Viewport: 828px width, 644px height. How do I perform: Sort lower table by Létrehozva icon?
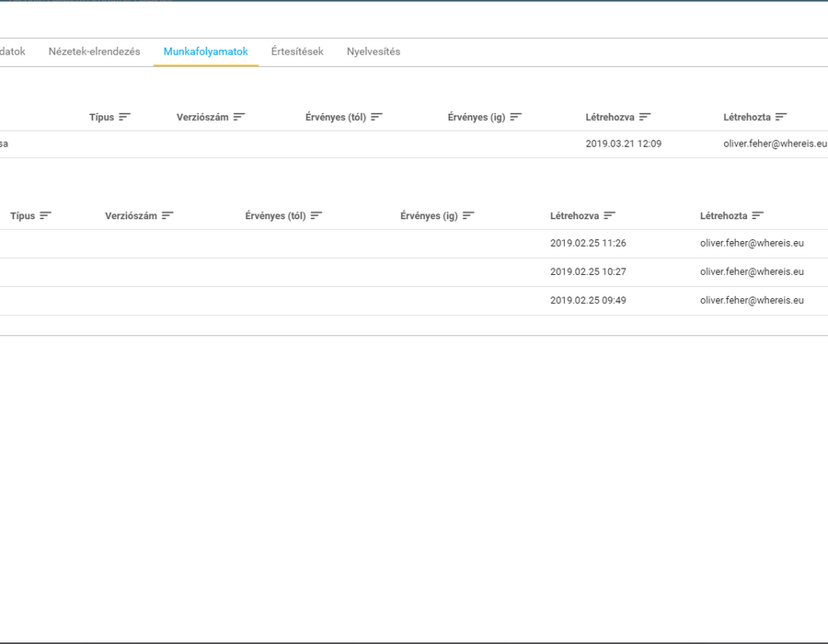pyautogui.click(x=609, y=215)
